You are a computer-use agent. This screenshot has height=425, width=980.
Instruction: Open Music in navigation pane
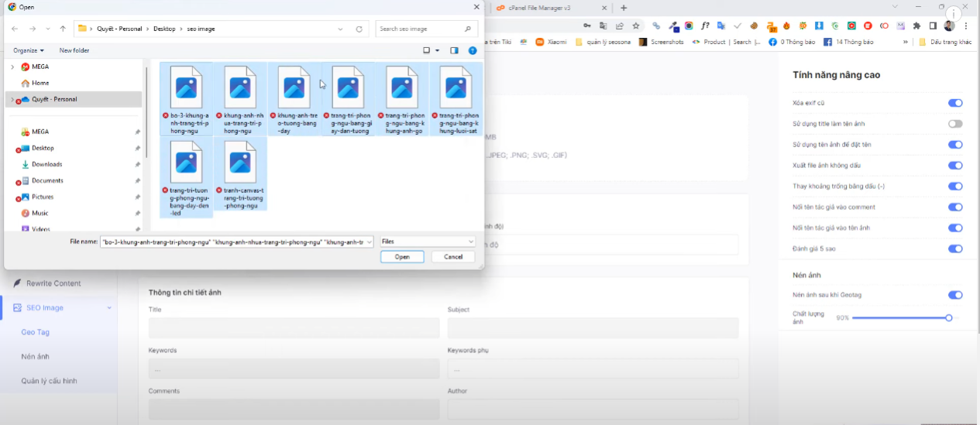(40, 213)
